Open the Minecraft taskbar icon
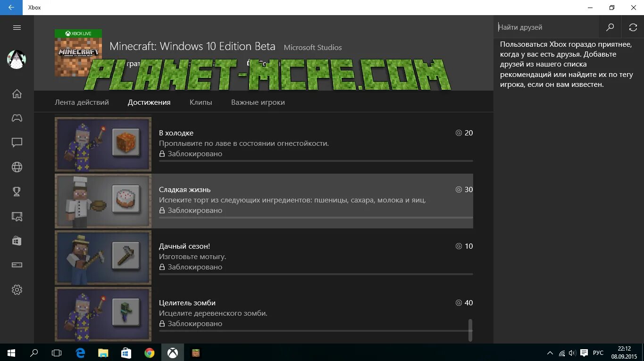Image resolution: width=644 pixels, height=361 pixels. [195, 353]
